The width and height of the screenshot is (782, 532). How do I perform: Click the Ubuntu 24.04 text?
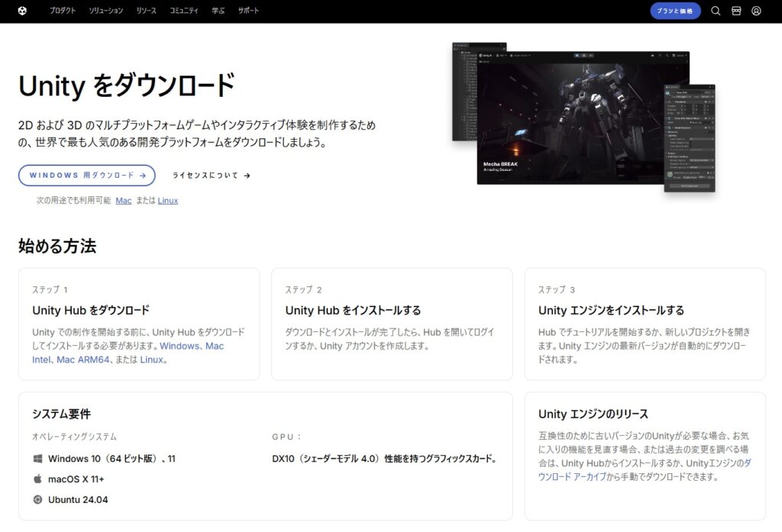78,500
